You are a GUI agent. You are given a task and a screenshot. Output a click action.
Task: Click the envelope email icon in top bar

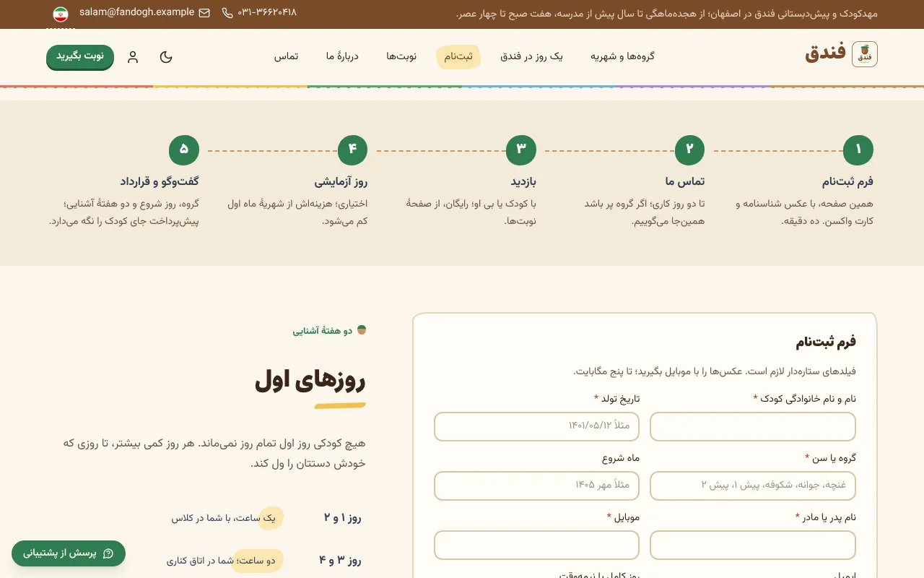coord(204,13)
